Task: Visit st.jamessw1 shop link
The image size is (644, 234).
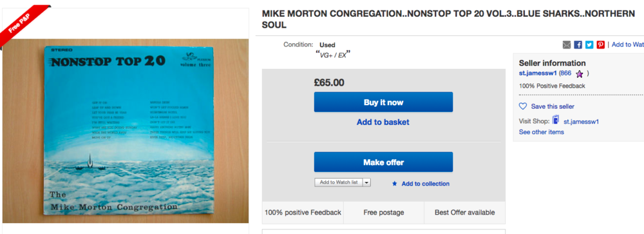Action: point(581,122)
